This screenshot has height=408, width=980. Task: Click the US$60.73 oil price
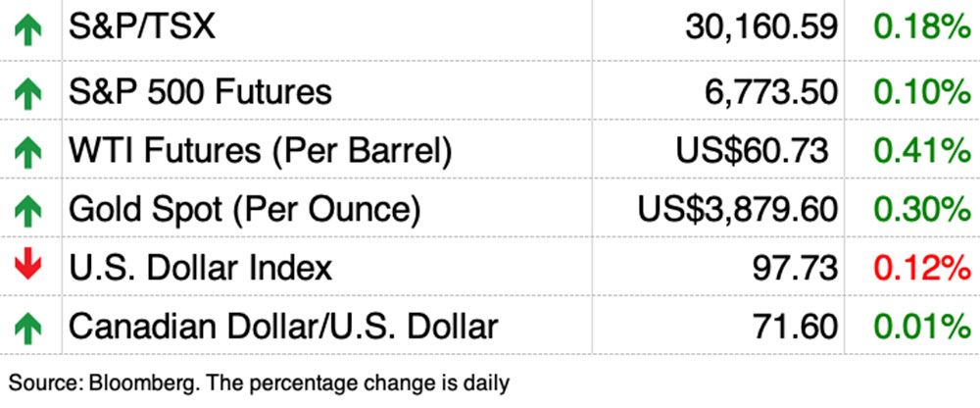tap(752, 151)
